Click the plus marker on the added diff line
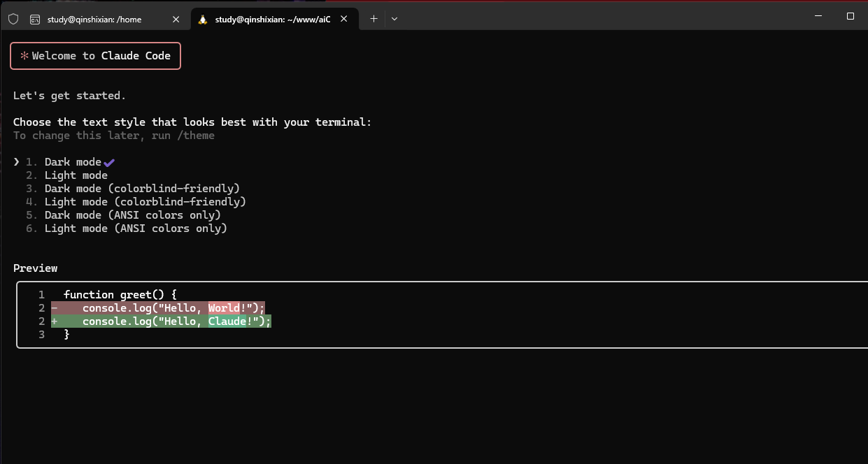This screenshot has width=868, height=464. coord(55,321)
